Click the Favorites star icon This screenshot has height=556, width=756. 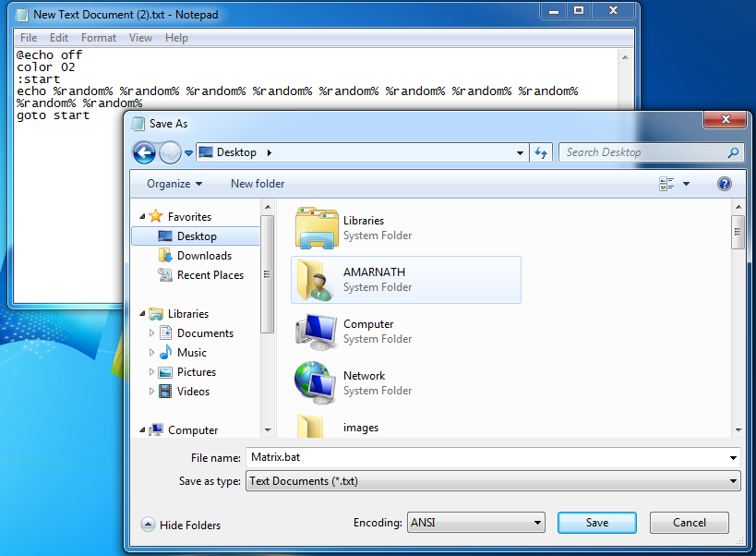click(156, 216)
